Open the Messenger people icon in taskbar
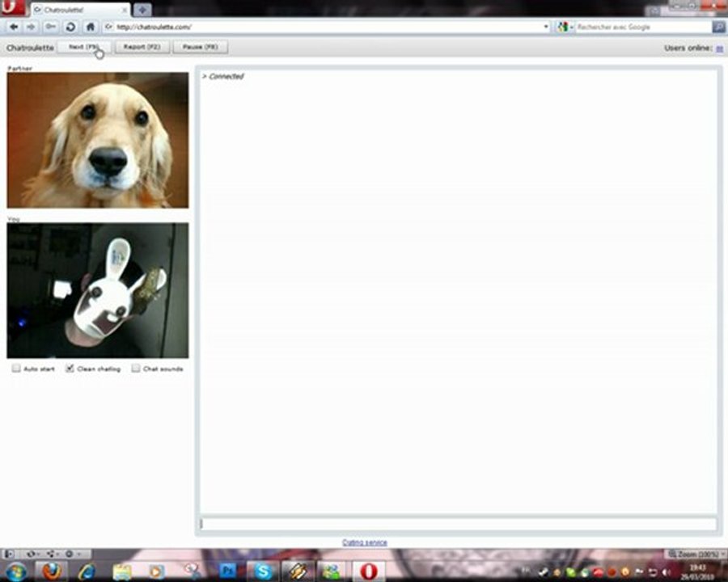Viewport: 728px width, 582px height. click(331, 571)
